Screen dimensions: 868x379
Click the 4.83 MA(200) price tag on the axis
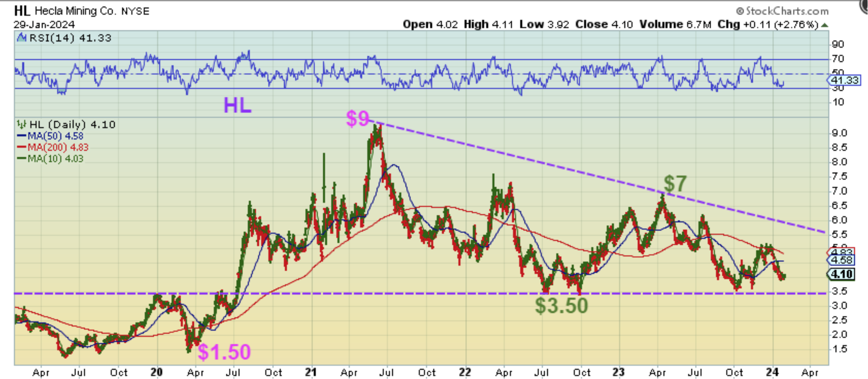tap(842, 252)
